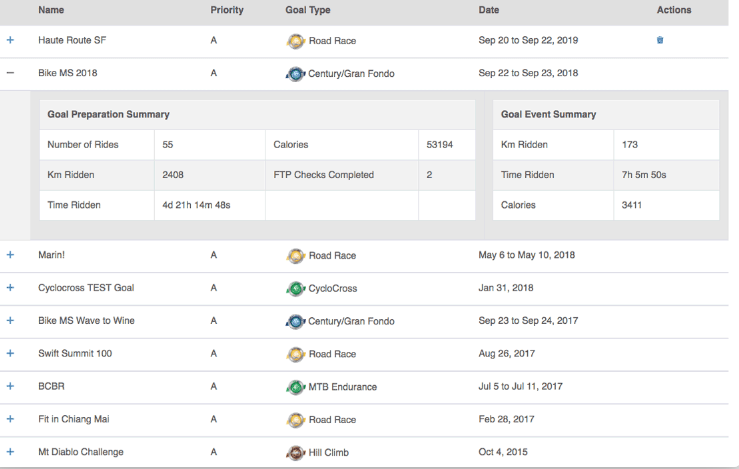
Task: Expand the Cyclocross TEST Goal row
Action: (11, 288)
